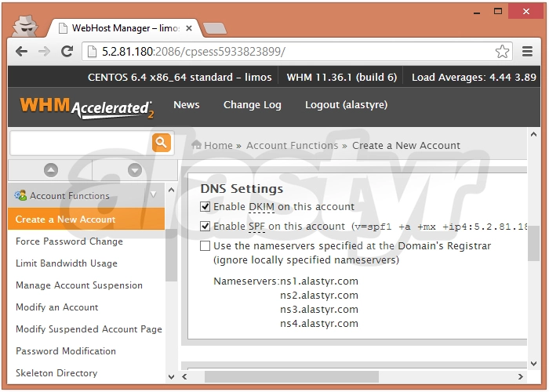Check use nameservers at Domain's Registrar
This screenshot has height=392, width=549.
[x=205, y=246]
